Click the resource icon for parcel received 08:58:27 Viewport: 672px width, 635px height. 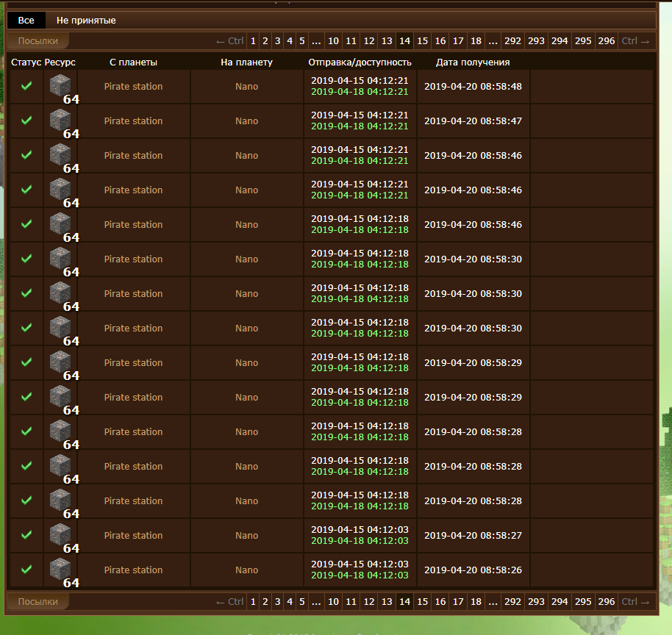(x=60, y=536)
